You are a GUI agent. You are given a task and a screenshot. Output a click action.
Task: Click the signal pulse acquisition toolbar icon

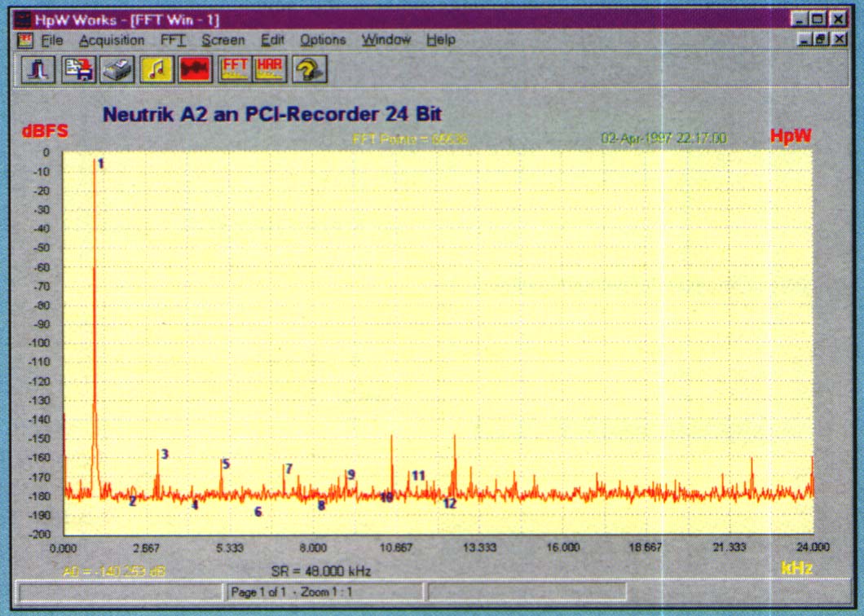point(42,70)
